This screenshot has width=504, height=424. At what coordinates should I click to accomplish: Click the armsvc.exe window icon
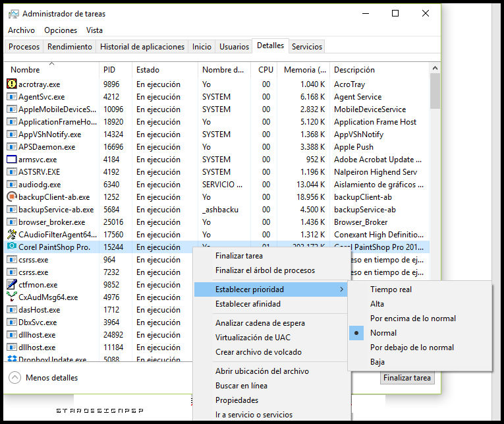point(12,159)
